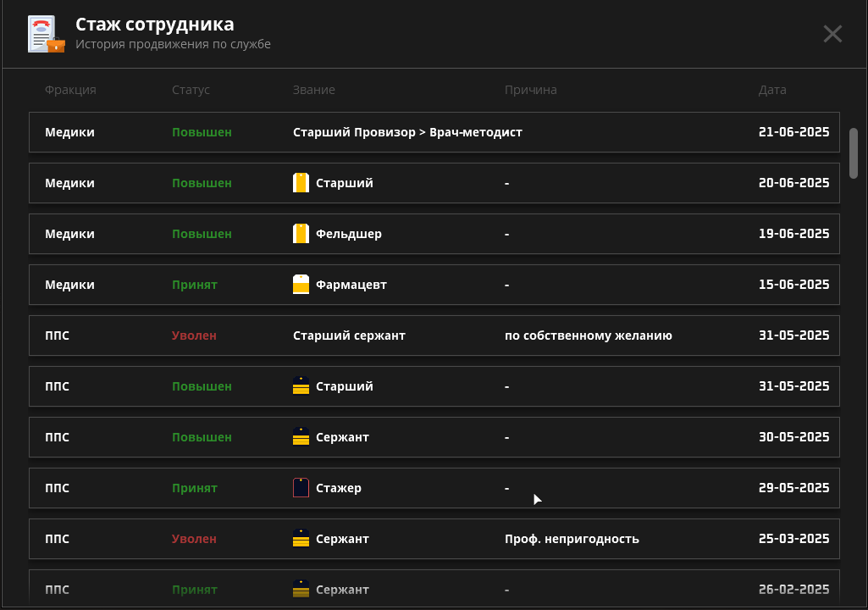Click the Сержант rank icon dated 30-05-2025
Screen dimensions: 868x610
coord(301,437)
